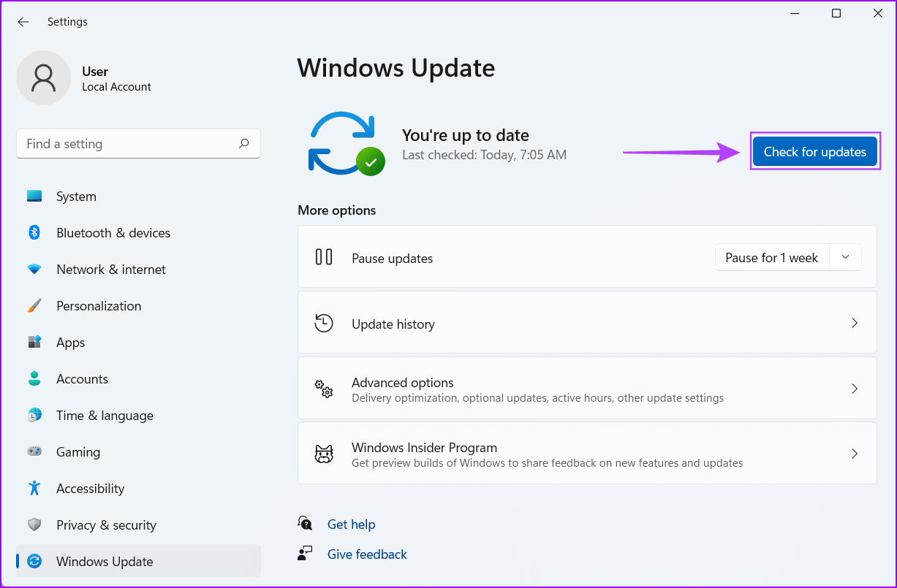Image resolution: width=897 pixels, height=588 pixels.
Task: Click the Advanced options gears icon
Action: [x=324, y=389]
